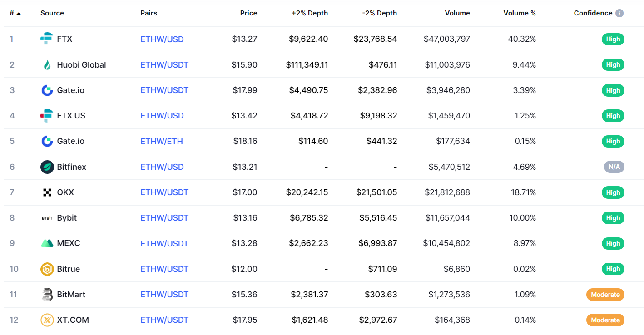Click the OKX checkered logo
Viewport: 644px width, 335px height.
(47, 192)
